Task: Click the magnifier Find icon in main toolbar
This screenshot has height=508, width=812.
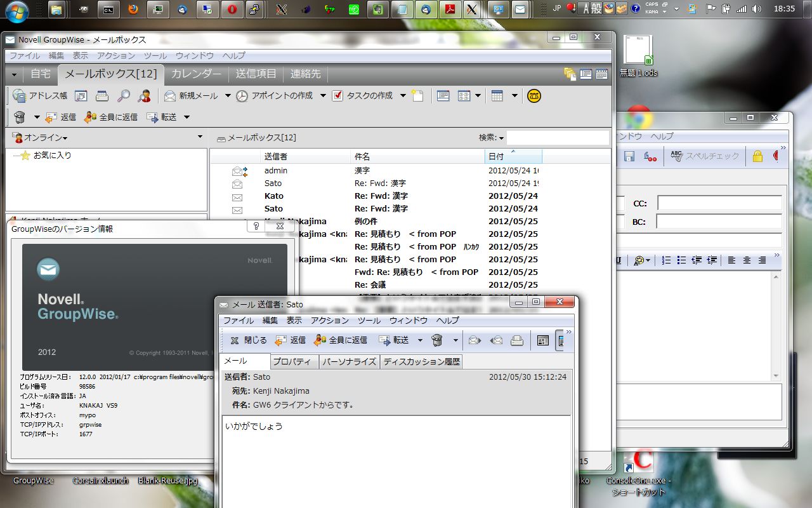Action: click(x=124, y=96)
